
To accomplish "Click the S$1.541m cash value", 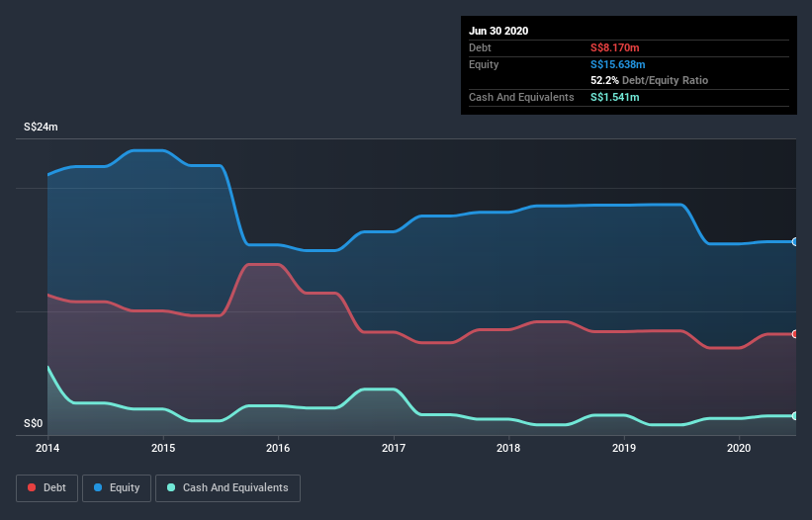I will tap(615, 97).
